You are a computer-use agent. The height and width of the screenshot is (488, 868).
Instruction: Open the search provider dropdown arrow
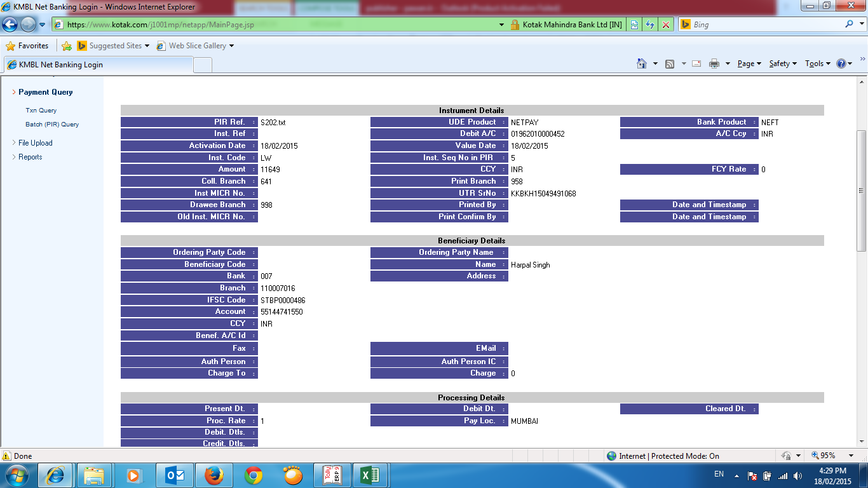coord(861,24)
